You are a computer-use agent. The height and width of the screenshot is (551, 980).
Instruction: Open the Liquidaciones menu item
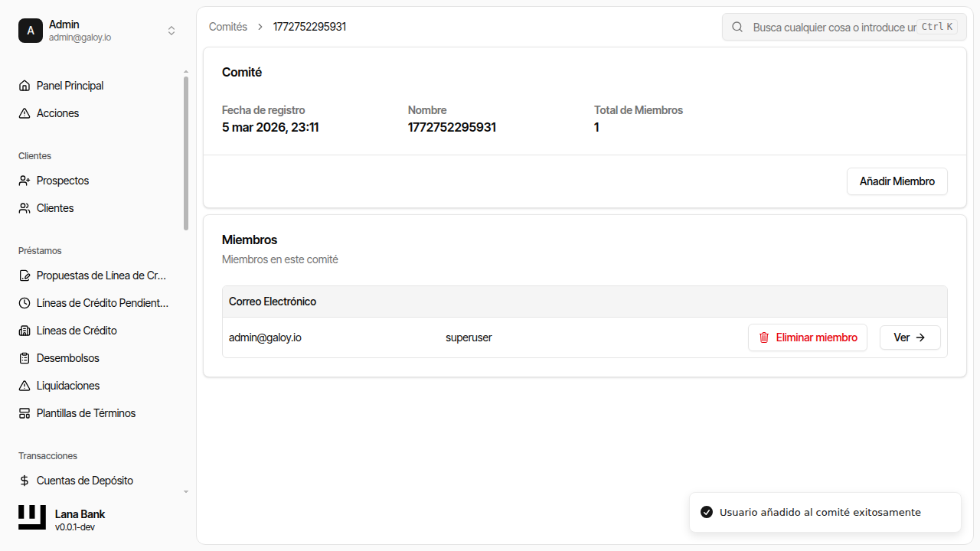pyautogui.click(x=68, y=386)
